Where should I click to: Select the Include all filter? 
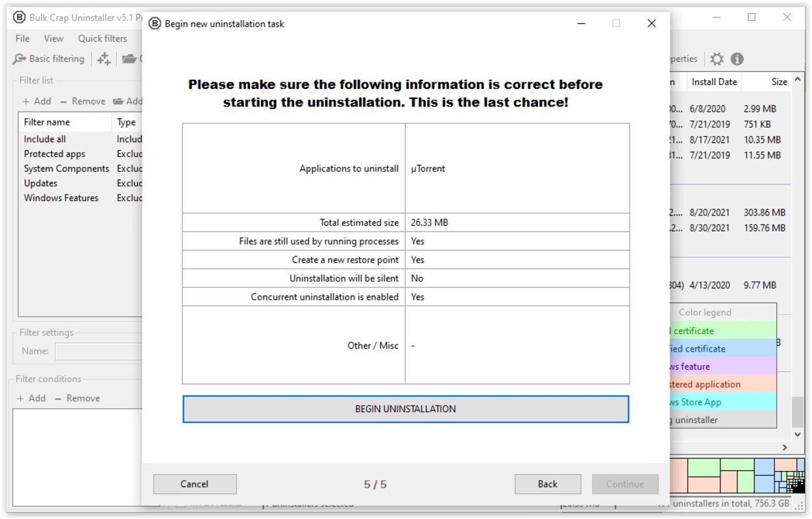coord(80,139)
